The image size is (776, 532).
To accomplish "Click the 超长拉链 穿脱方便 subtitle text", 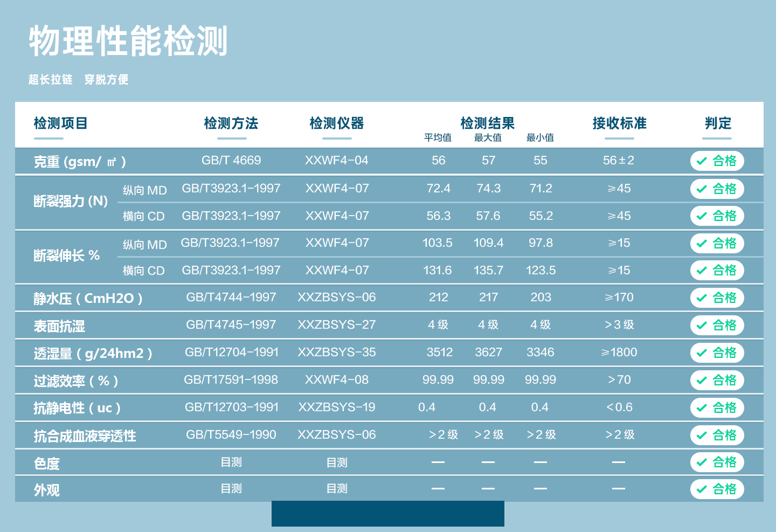I will coord(79,80).
